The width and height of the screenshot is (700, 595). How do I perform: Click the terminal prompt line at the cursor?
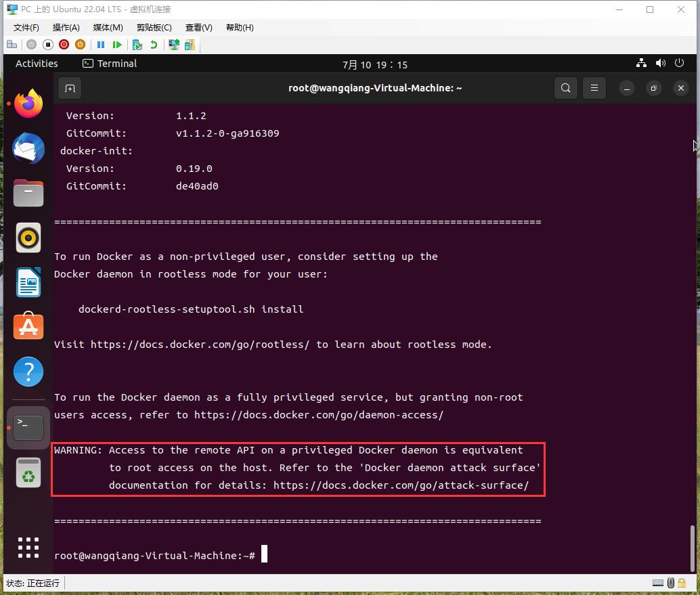[x=160, y=555]
